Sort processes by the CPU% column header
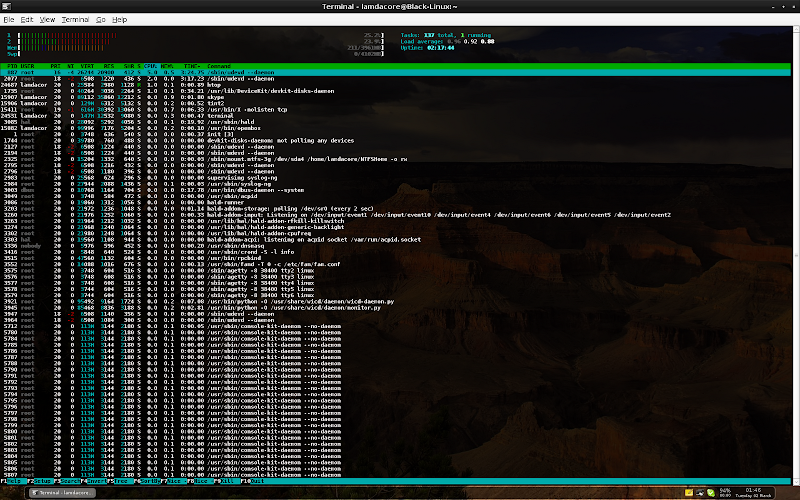The width and height of the screenshot is (800, 500). [x=149, y=67]
